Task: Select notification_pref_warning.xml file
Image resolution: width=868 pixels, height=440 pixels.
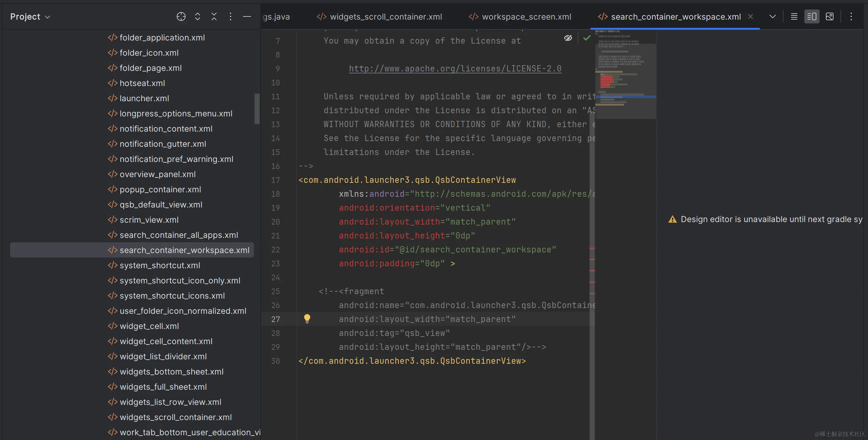Action: pos(170,159)
